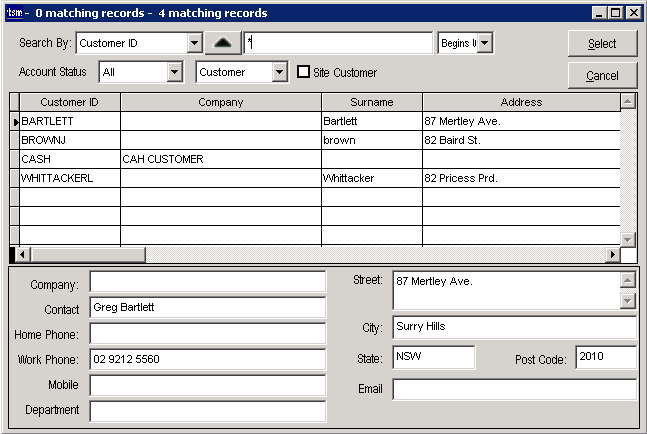Sort by the Customer ID column header
The height and width of the screenshot is (434, 647).
(69, 102)
